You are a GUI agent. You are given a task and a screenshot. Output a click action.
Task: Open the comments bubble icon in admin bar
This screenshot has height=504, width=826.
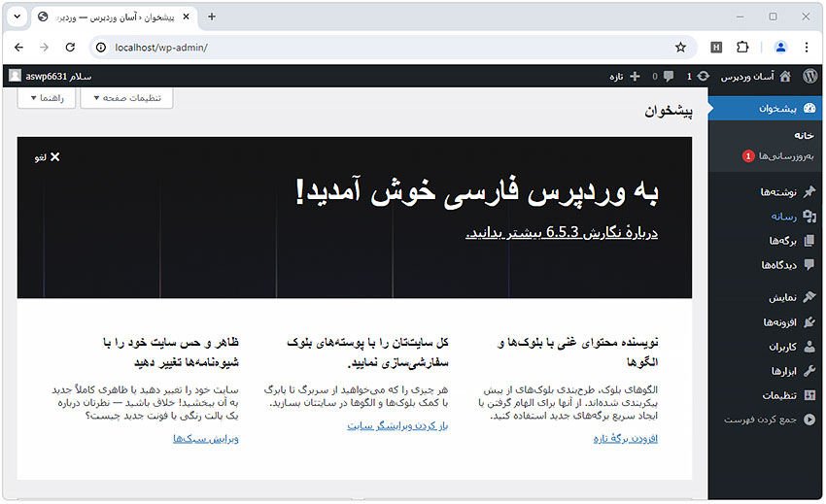click(x=669, y=77)
